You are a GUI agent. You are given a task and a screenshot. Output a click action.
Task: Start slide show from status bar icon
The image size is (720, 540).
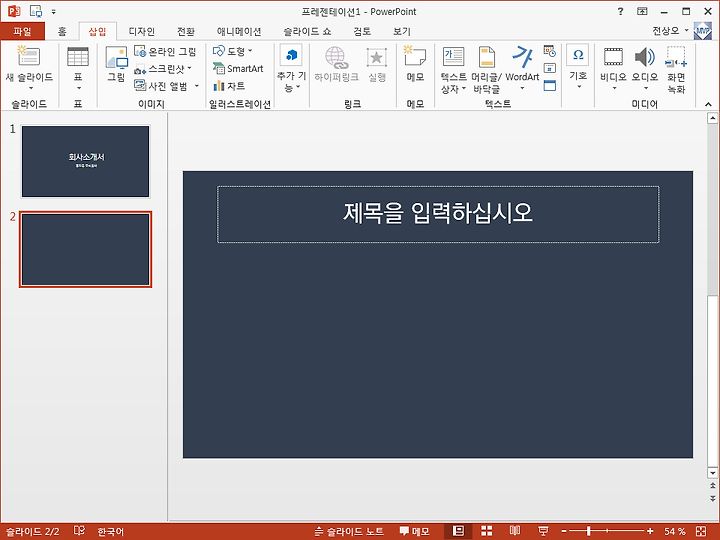(x=543, y=531)
